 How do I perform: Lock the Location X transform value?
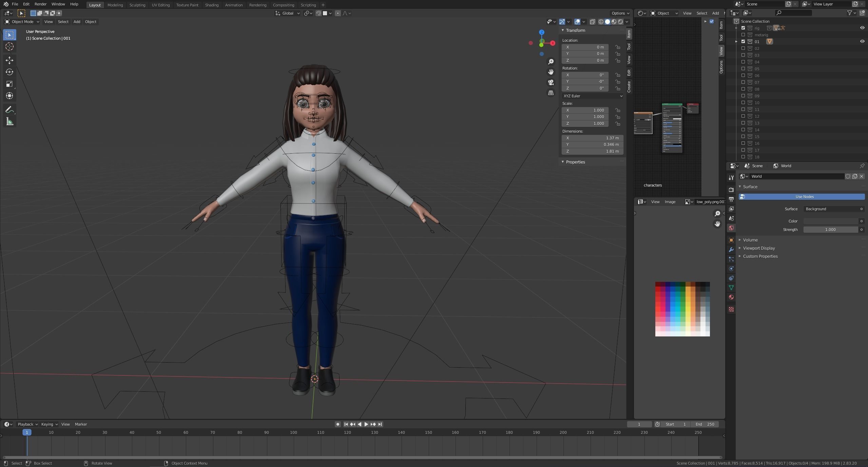pyautogui.click(x=618, y=47)
